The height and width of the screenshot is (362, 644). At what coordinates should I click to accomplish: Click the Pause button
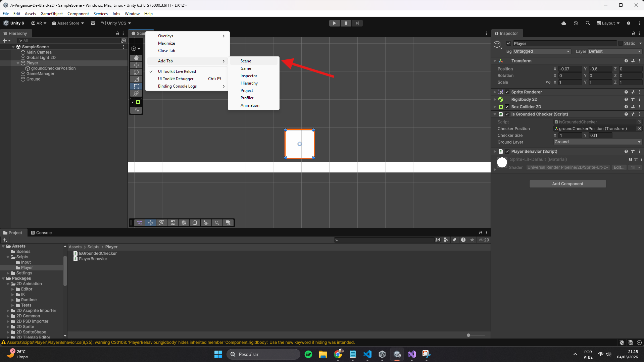pos(346,23)
